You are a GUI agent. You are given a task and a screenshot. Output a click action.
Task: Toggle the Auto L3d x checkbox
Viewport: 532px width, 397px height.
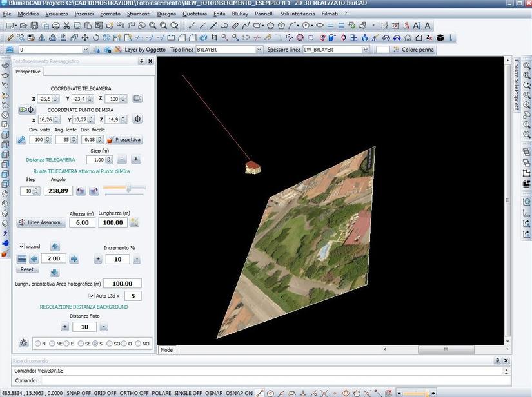click(91, 296)
